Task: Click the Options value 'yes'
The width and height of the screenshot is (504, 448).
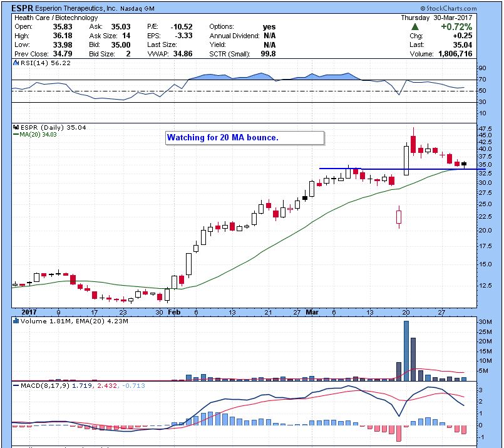Action: [269, 27]
